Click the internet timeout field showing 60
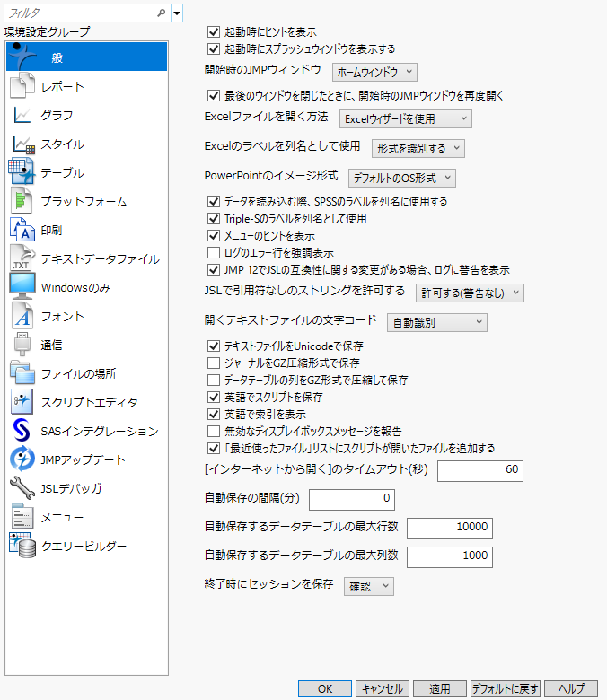The height and width of the screenshot is (700, 607). pyautogui.click(x=480, y=471)
